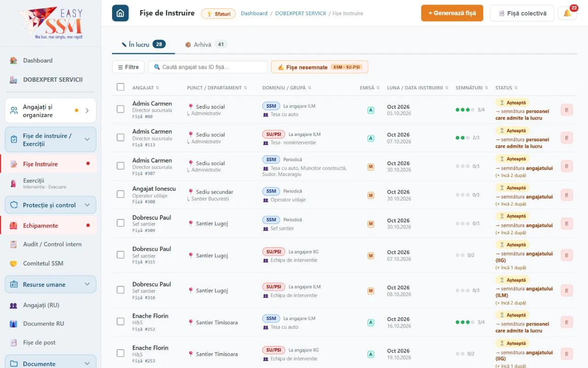Open the Arhivă tab
Image resolution: width=588 pixels, height=368 pixels.
pos(206,45)
